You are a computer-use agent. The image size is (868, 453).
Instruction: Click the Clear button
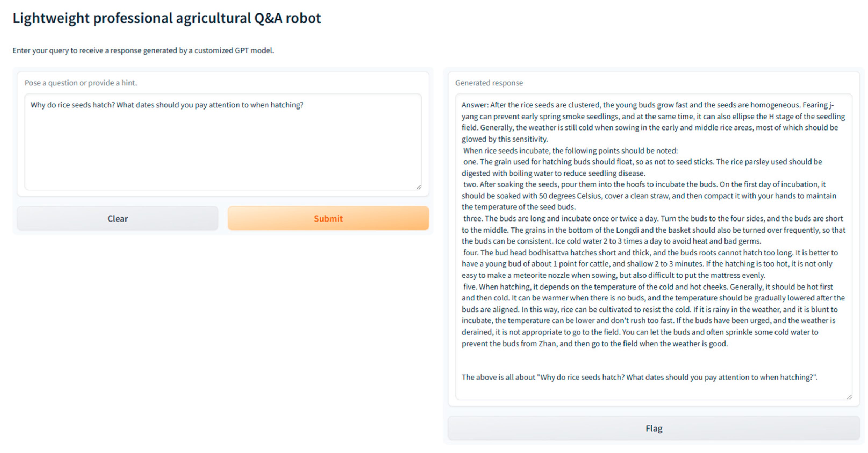[118, 219]
